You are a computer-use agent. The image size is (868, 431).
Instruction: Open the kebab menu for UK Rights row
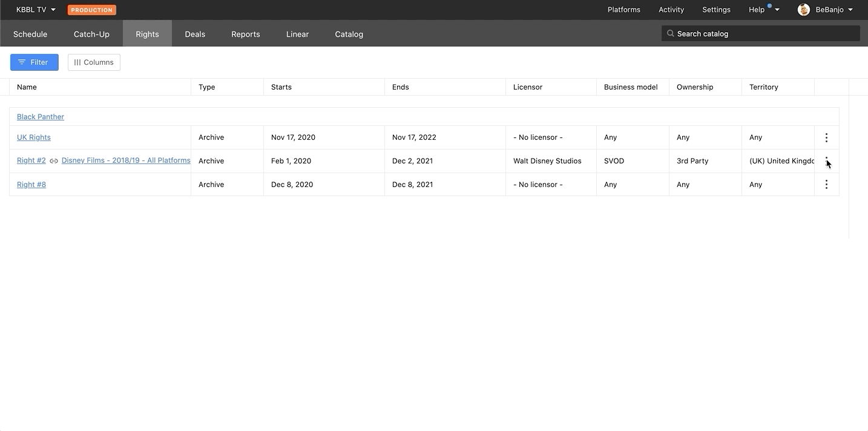pos(826,137)
